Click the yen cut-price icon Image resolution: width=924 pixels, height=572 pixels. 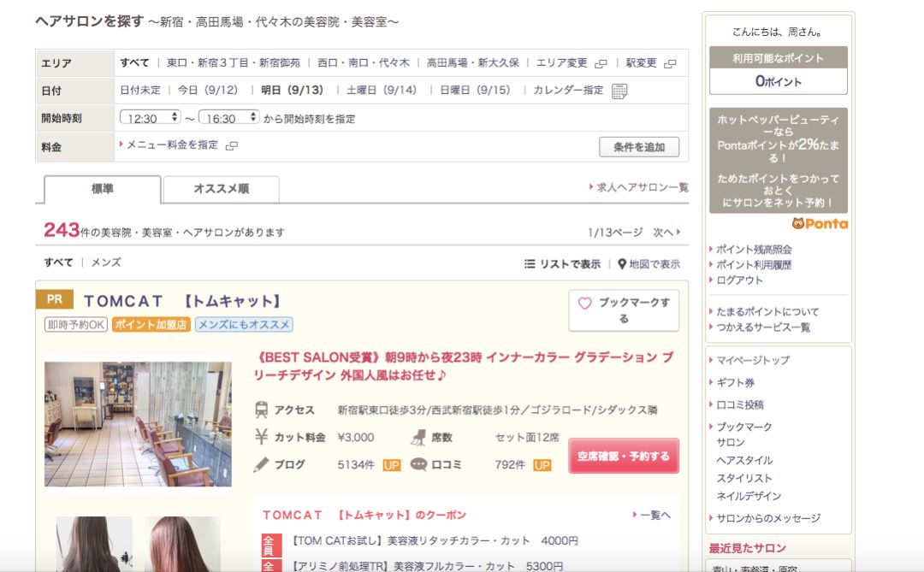tap(261, 437)
